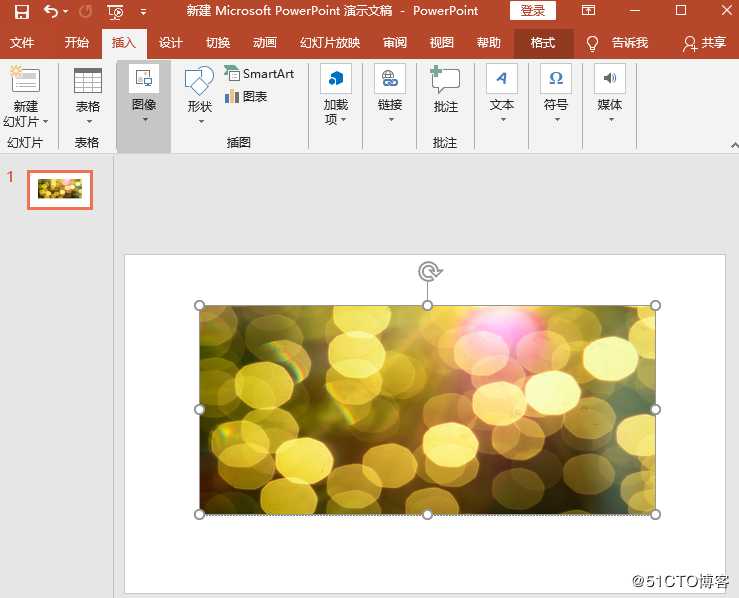Click the 文本 text icon

point(502,78)
